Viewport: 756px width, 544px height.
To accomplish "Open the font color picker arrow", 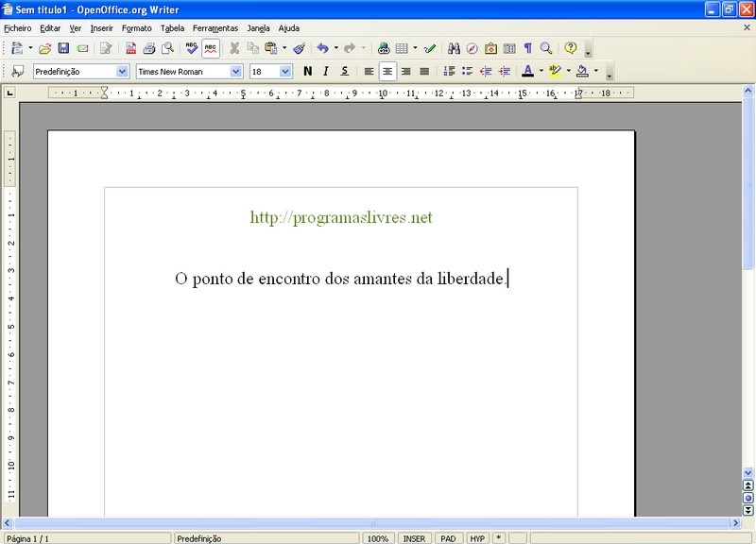I will coord(541,71).
